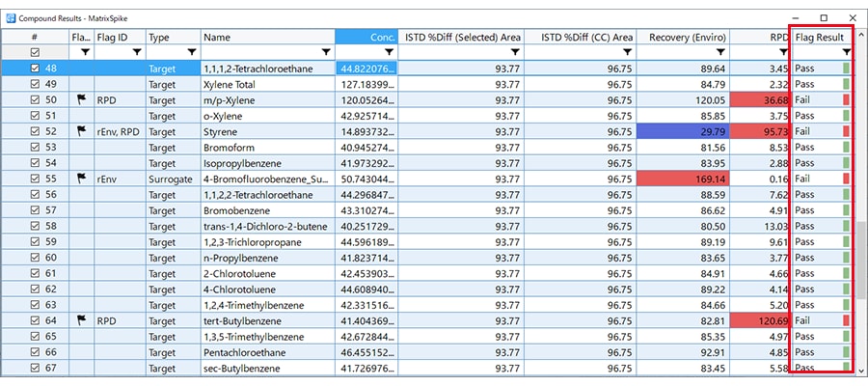This screenshot has width=868, height=386.
Task: Click the red status indicator for Styrene
Action: pos(846,130)
